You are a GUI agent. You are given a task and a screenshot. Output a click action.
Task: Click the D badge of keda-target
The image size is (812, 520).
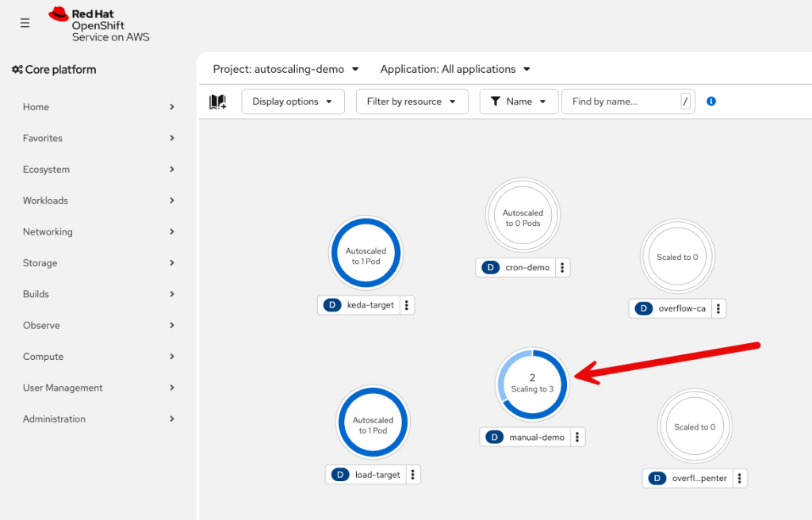tap(332, 305)
